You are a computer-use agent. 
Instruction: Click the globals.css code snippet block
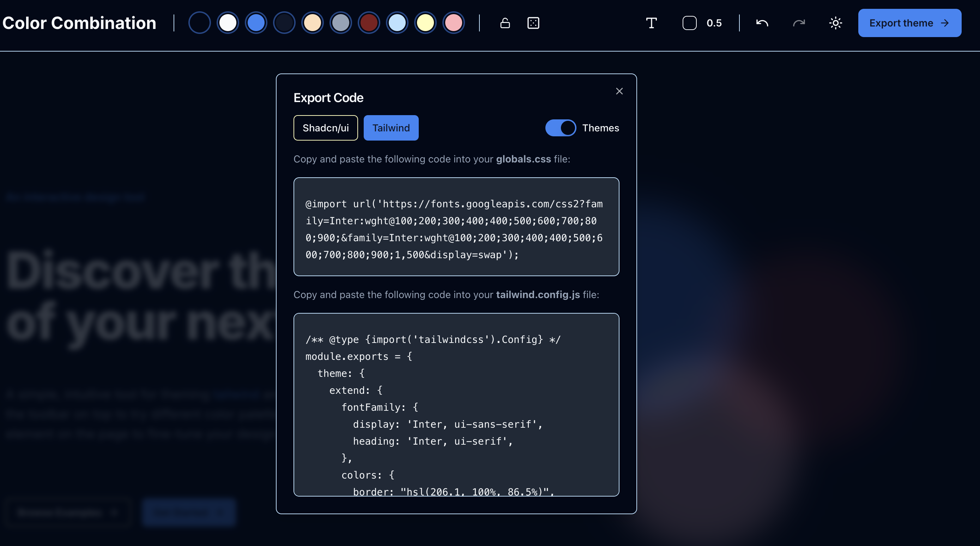pos(456,227)
